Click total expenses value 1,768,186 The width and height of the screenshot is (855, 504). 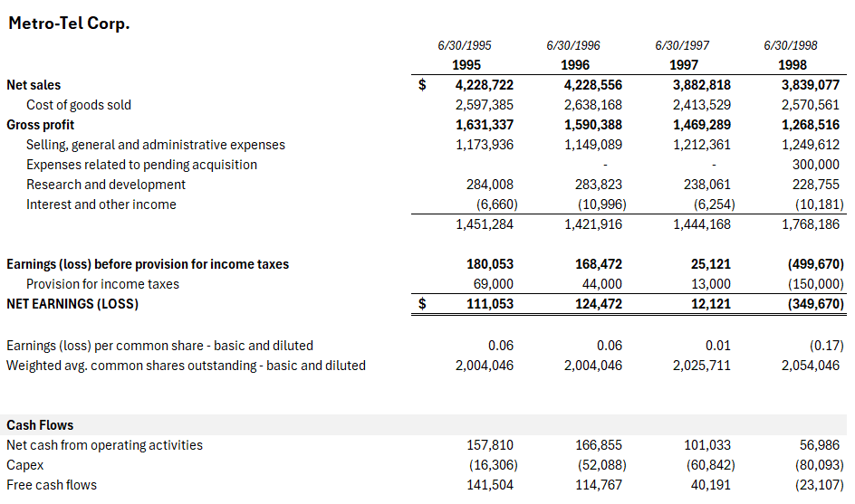click(x=811, y=224)
